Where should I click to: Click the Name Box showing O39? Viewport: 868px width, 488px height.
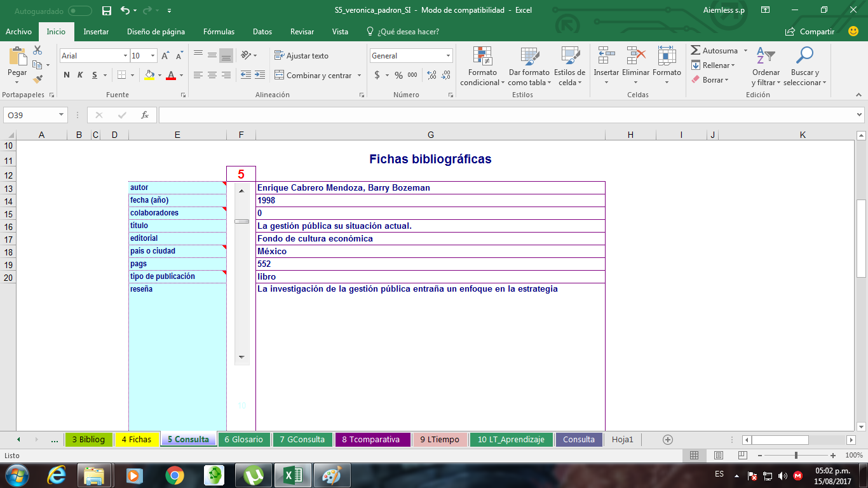click(29, 115)
